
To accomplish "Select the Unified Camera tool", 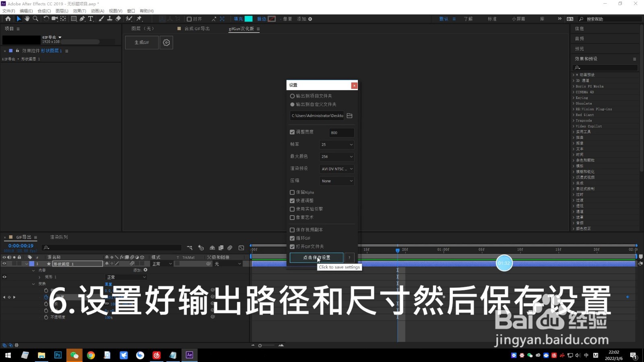I will coord(55,19).
